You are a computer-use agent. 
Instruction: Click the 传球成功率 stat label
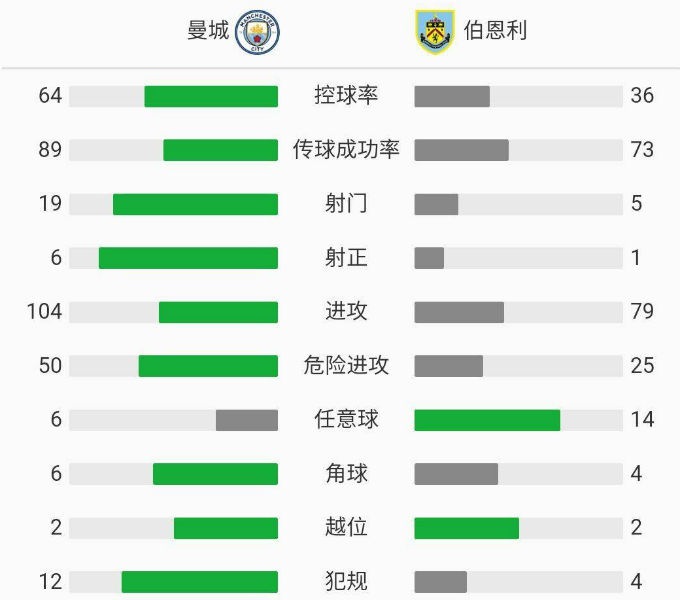click(346, 150)
